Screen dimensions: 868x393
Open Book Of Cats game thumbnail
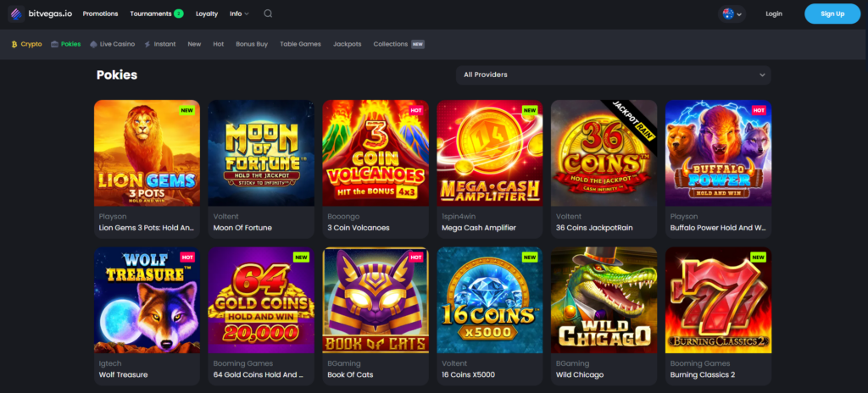pyautogui.click(x=376, y=300)
